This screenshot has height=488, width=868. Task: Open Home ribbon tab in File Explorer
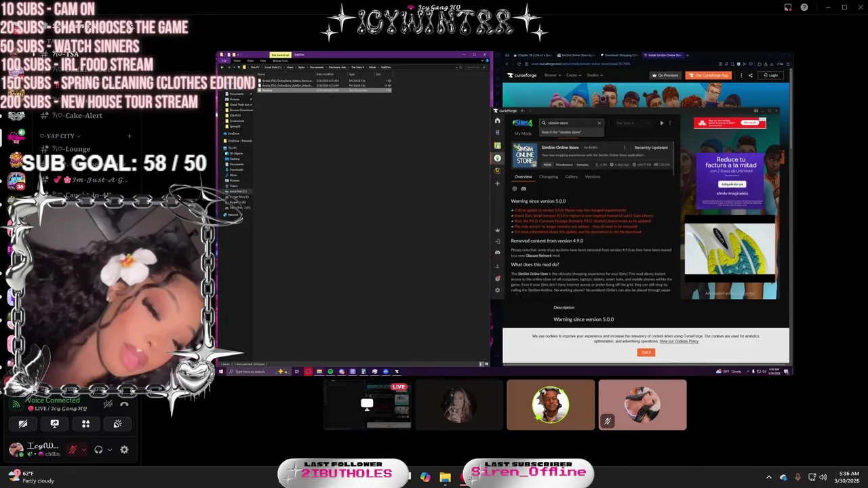click(237, 61)
